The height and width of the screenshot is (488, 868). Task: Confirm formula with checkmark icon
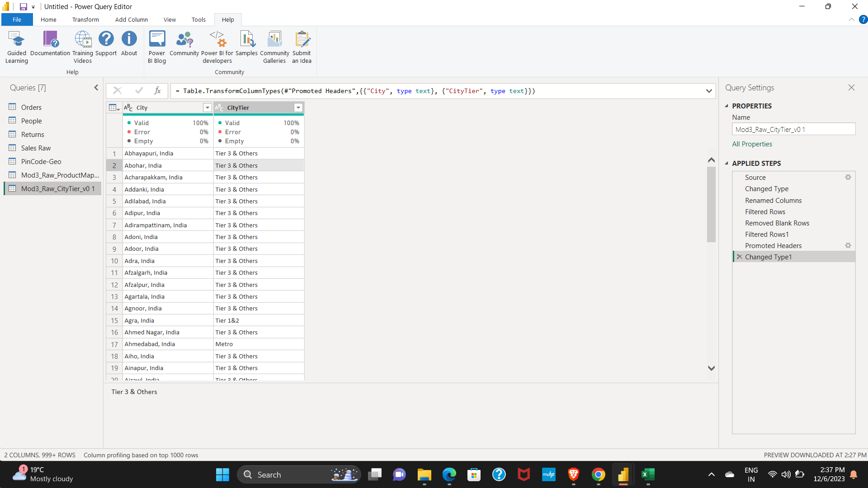(x=139, y=91)
